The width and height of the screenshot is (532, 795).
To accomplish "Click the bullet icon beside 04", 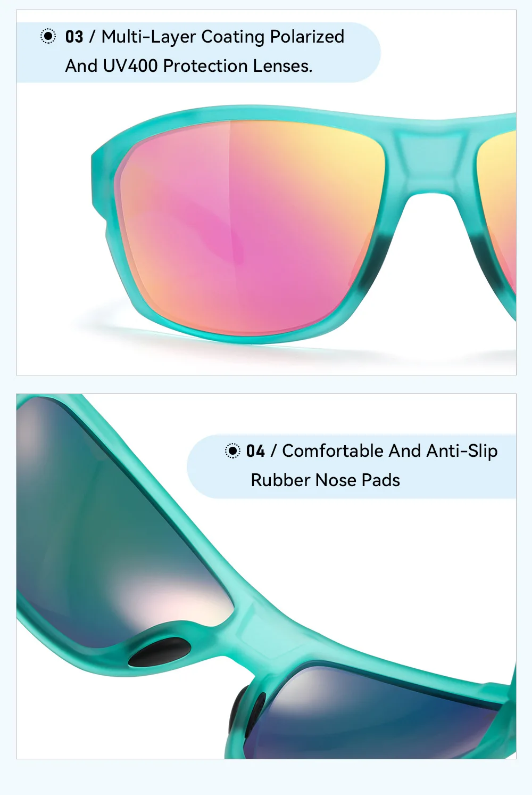I will point(232,451).
